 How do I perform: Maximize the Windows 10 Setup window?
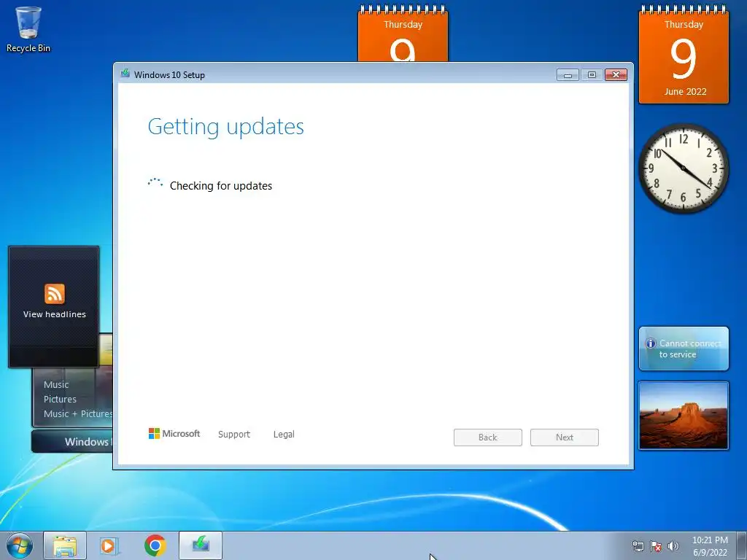tap(592, 75)
